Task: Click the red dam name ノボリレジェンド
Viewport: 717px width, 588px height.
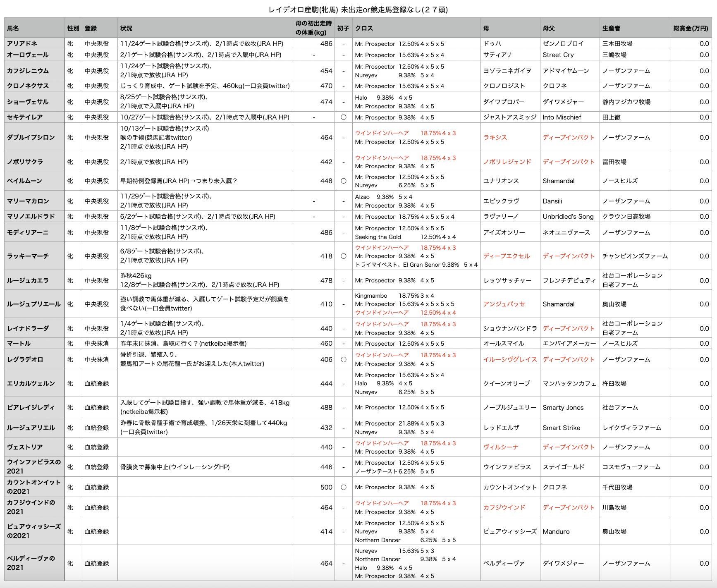Action: coord(507,162)
